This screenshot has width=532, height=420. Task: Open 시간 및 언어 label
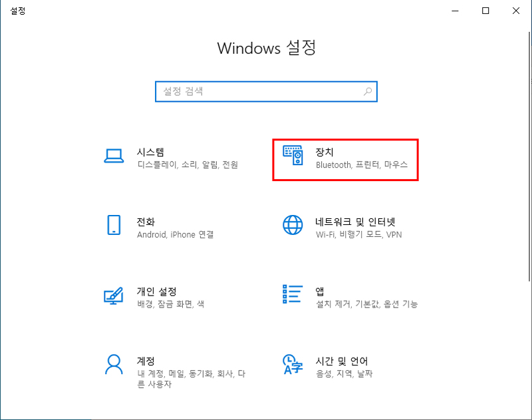tap(342, 361)
